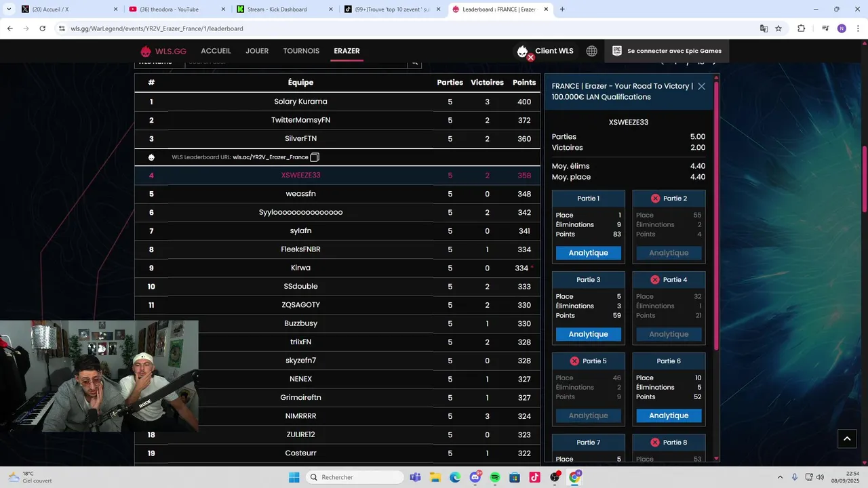This screenshot has width=868, height=488.
Task: Click the red X on Partie 4
Action: [x=655, y=280]
